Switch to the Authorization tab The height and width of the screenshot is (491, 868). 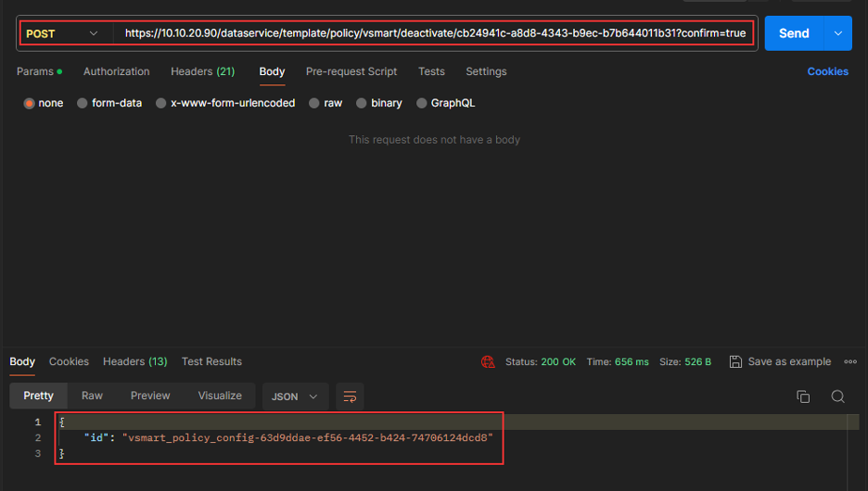pos(117,71)
